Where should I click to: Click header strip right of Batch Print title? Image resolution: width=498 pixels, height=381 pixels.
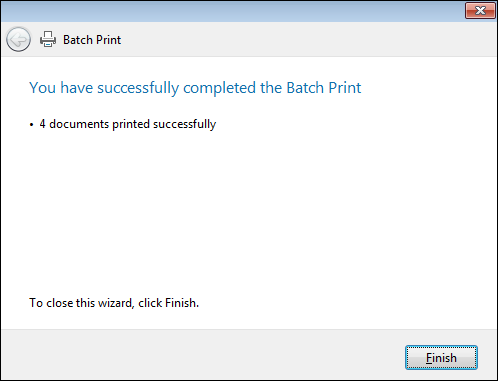[x=308, y=40]
